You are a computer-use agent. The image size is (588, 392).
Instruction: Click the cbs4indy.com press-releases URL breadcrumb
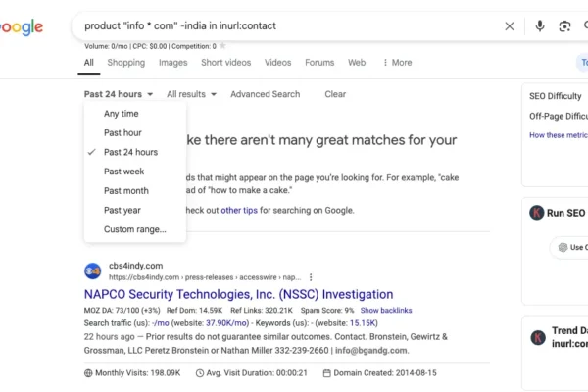205,277
